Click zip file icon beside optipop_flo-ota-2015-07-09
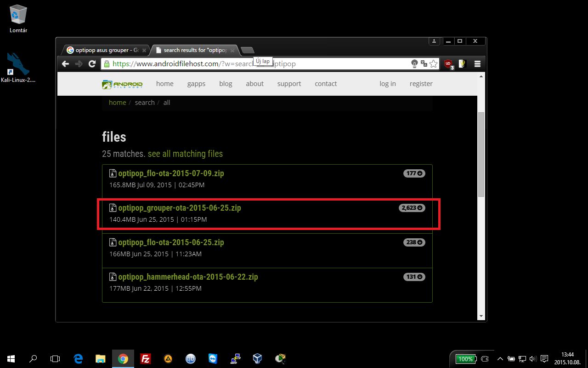 coord(113,173)
